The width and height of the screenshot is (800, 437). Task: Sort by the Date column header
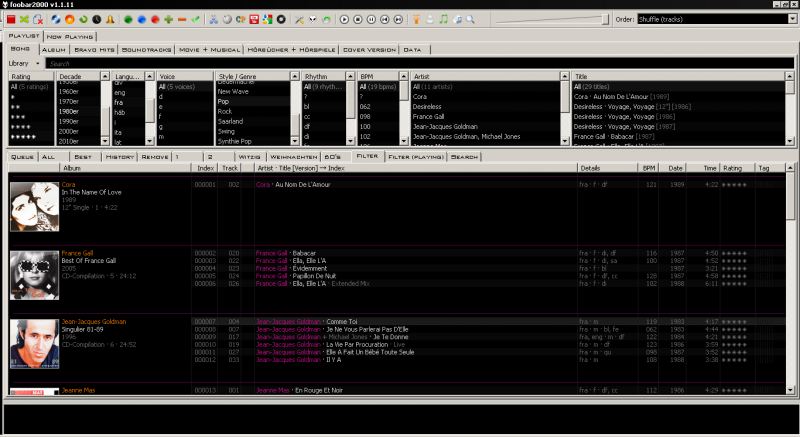[674, 168]
